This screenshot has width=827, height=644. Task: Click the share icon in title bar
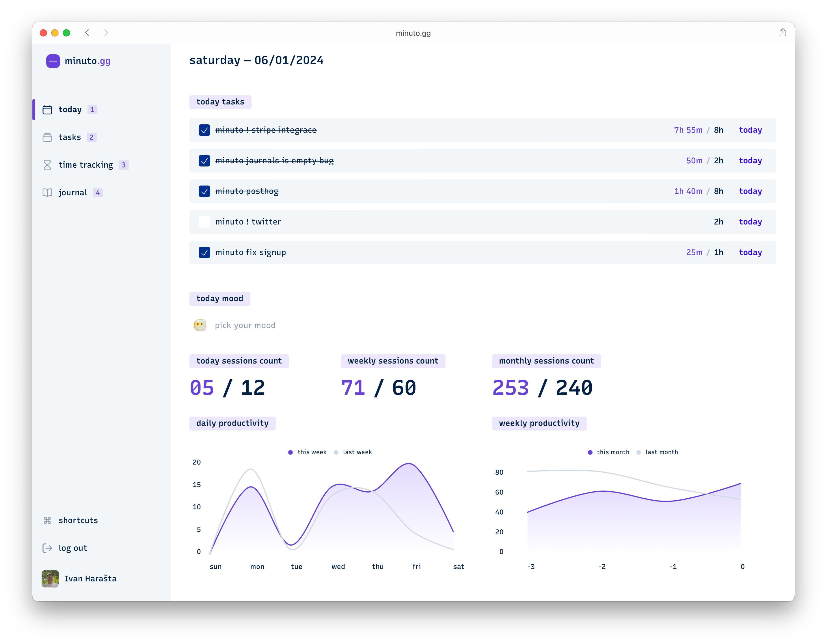(x=783, y=33)
